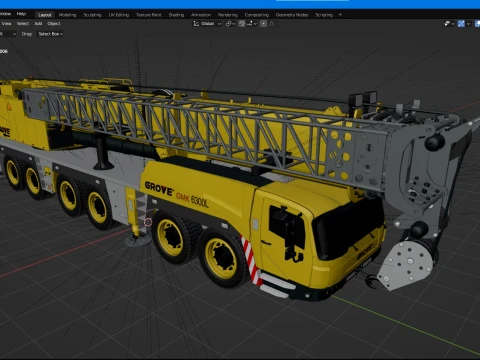Open the Select Box drag dropdown

pyautogui.click(x=50, y=34)
